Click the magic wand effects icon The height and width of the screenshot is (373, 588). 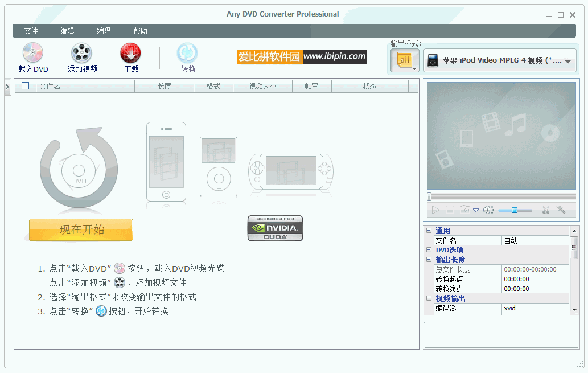[x=561, y=210]
